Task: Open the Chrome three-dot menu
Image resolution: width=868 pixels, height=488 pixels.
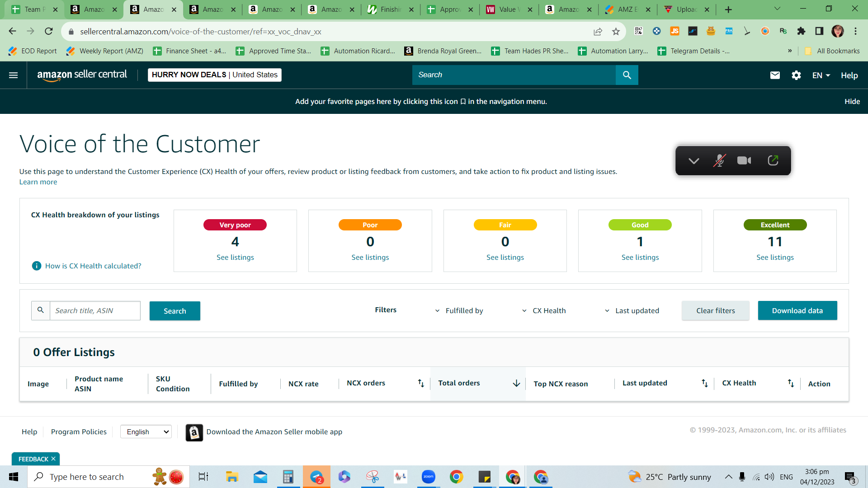Action: point(855,31)
